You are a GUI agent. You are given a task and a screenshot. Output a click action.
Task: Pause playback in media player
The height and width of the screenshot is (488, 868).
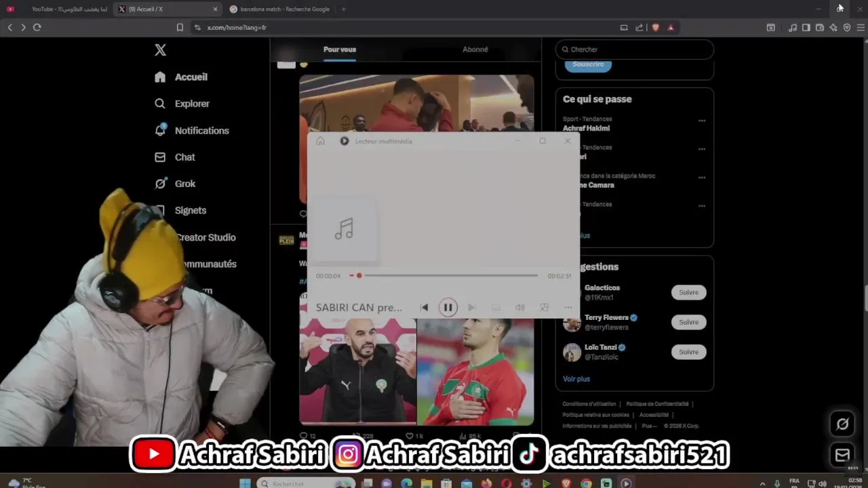[x=448, y=308]
